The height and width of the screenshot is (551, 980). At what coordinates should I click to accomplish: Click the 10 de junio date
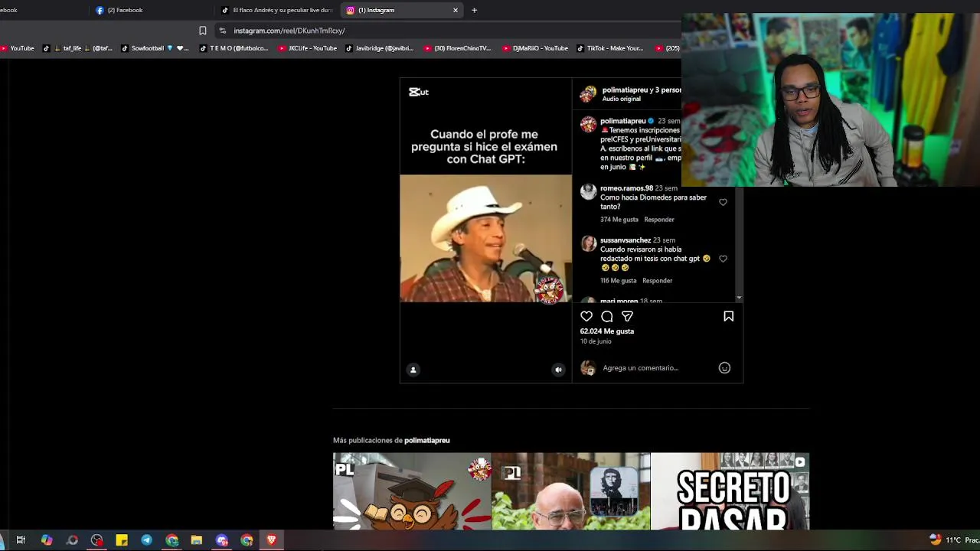click(x=596, y=341)
